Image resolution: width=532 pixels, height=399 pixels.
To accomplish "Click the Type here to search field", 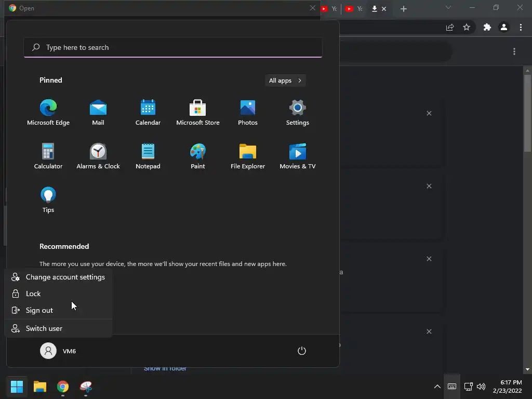I will [x=173, y=47].
